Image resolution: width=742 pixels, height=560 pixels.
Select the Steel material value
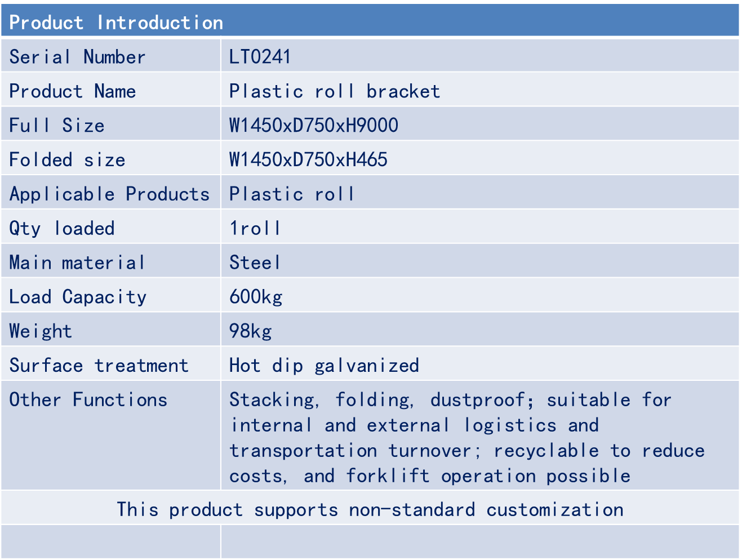tap(255, 263)
